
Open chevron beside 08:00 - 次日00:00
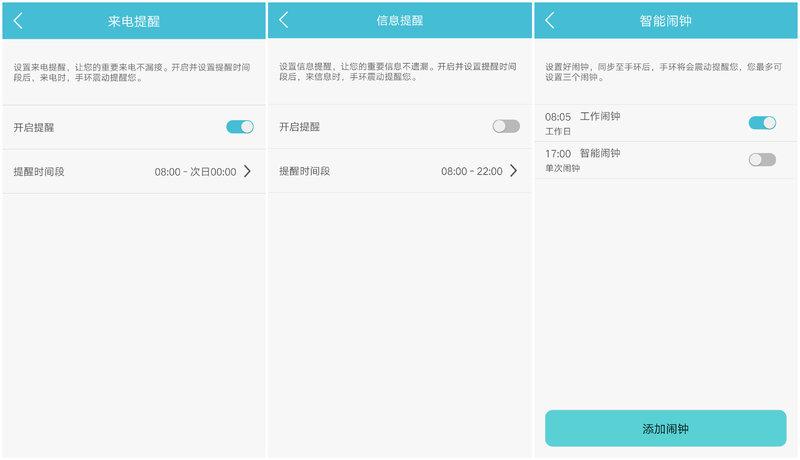point(247,171)
